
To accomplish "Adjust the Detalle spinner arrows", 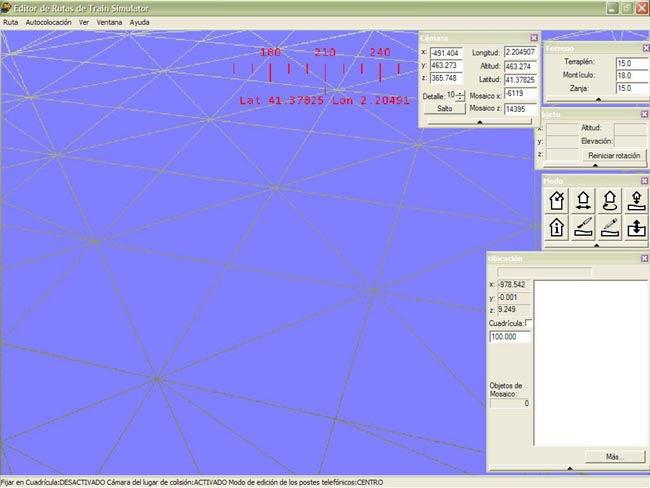I will (x=461, y=95).
